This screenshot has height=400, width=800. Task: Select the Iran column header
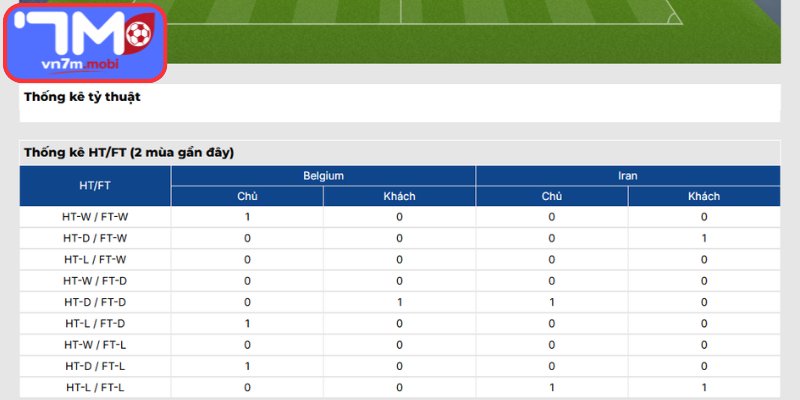pos(628,176)
